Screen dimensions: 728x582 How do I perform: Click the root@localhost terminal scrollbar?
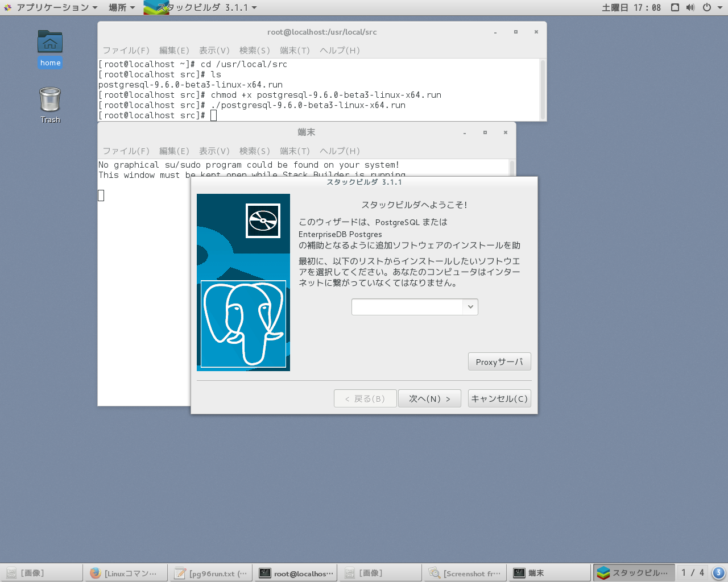[543, 89]
